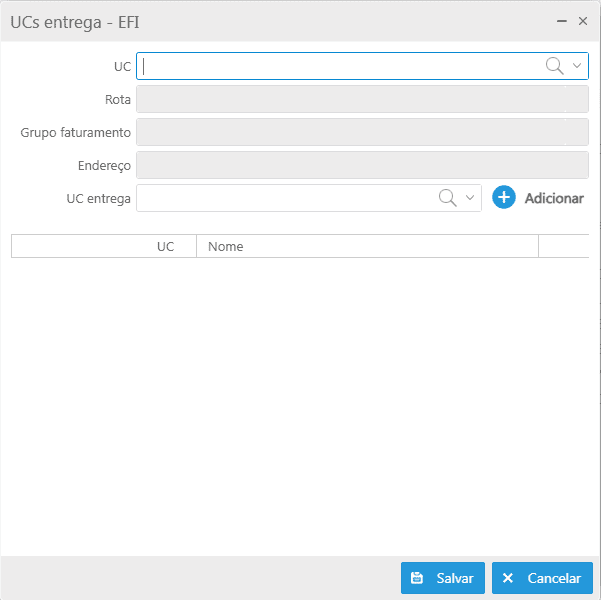Click the Adicionar text label
The height and width of the screenshot is (600, 601).
[553, 198]
